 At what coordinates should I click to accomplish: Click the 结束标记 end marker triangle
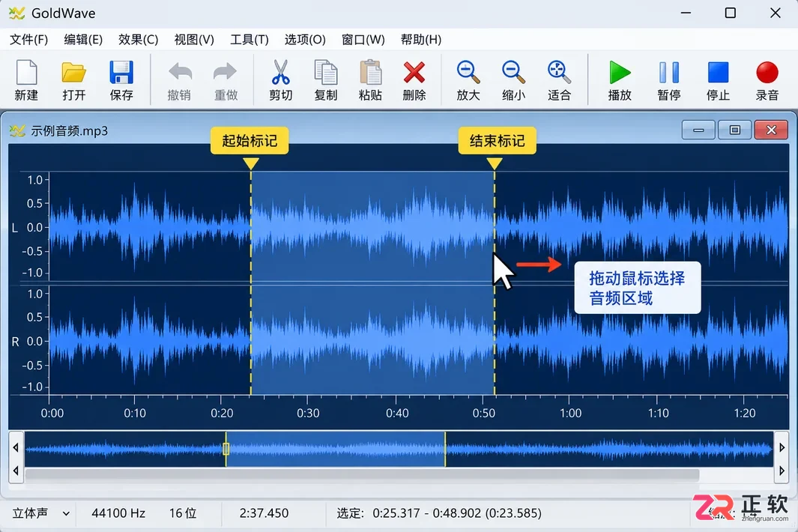point(495,163)
